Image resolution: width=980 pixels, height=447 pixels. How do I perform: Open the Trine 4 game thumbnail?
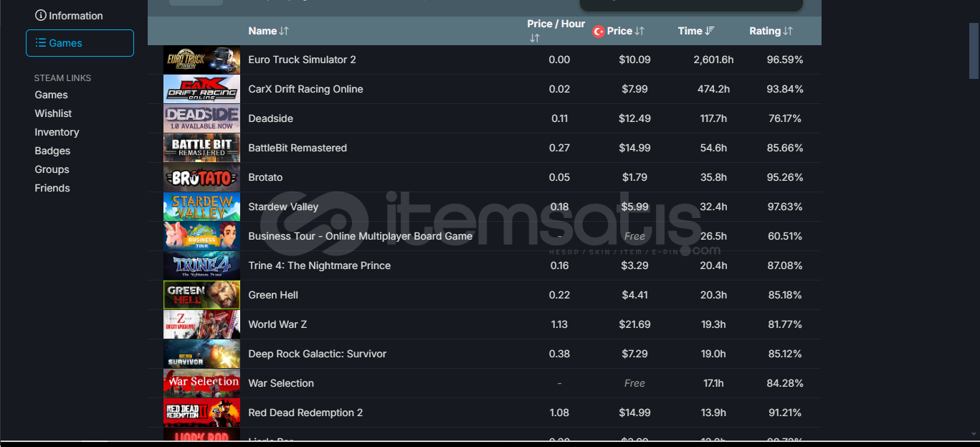coord(201,265)
